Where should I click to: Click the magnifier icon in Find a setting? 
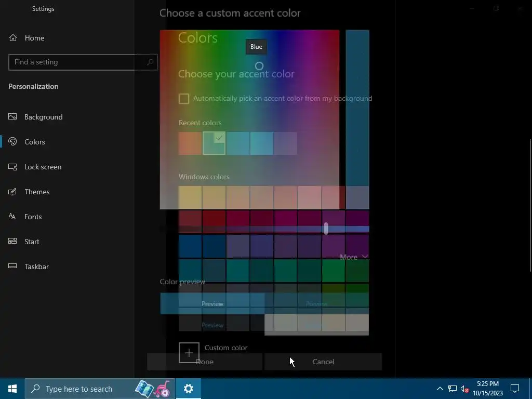[150, 62]
